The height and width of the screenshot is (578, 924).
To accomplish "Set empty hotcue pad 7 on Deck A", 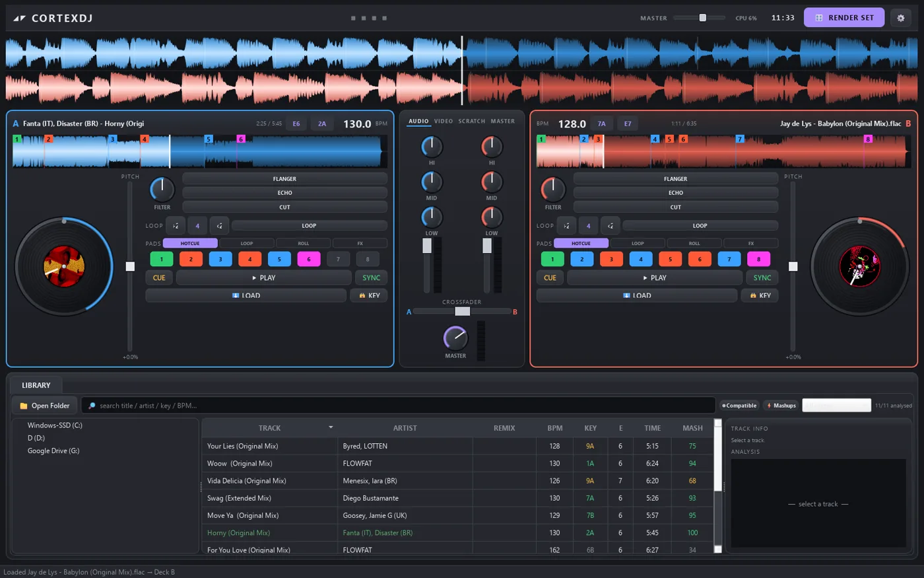I will coord(338,259).
